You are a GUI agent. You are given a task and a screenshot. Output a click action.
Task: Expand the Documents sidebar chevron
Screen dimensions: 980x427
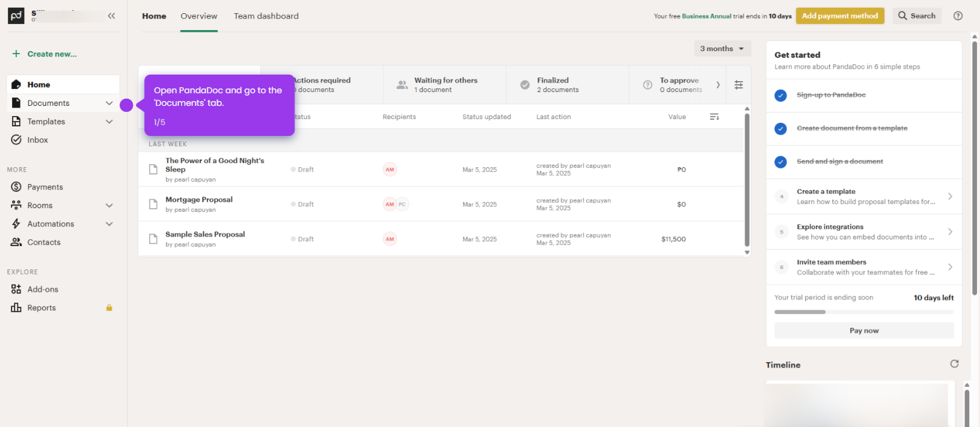pos(109,103)
